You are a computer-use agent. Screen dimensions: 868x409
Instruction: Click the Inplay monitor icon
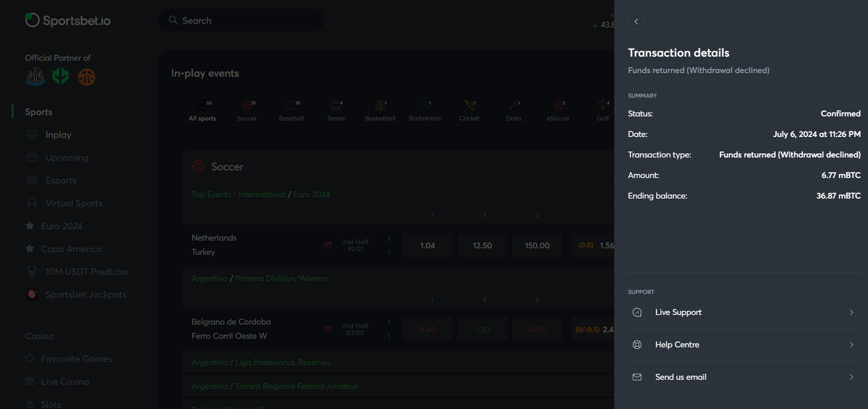pos(32,134)
